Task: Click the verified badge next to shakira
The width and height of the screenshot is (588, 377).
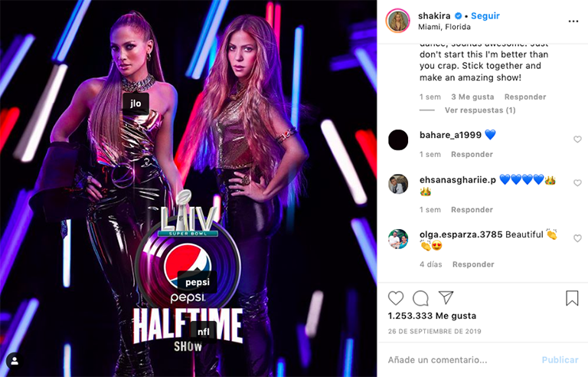Action: click(x=459, y=16)
